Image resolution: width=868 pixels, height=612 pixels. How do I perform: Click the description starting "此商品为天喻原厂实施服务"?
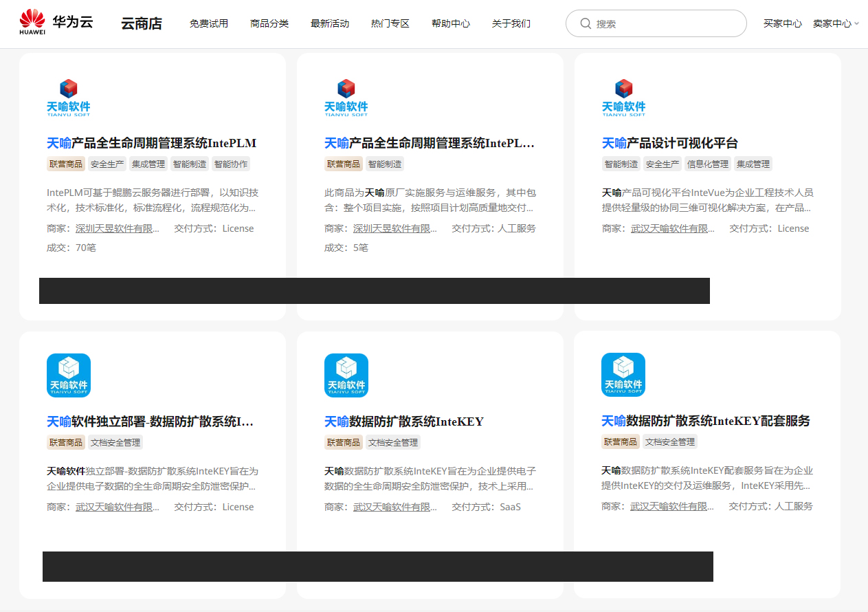coord(430,200)
